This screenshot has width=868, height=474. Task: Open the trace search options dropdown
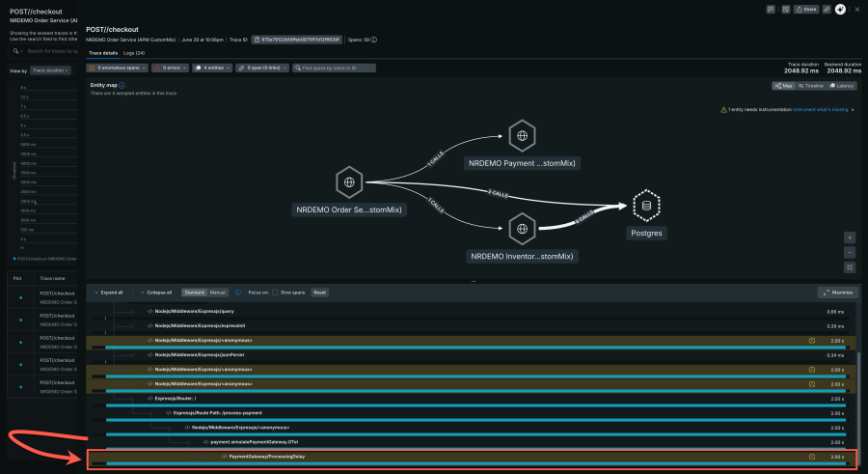coord(17,51)
